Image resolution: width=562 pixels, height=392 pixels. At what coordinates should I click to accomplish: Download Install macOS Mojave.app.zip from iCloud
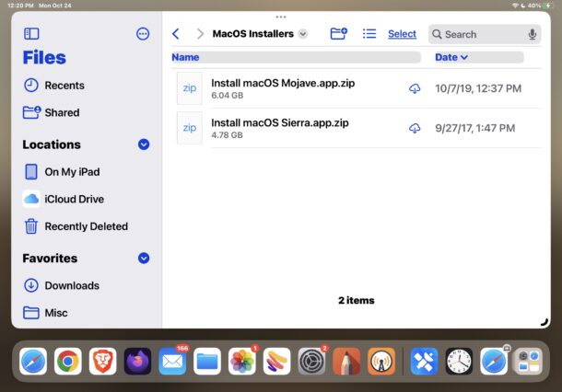(x=415, y=88)
